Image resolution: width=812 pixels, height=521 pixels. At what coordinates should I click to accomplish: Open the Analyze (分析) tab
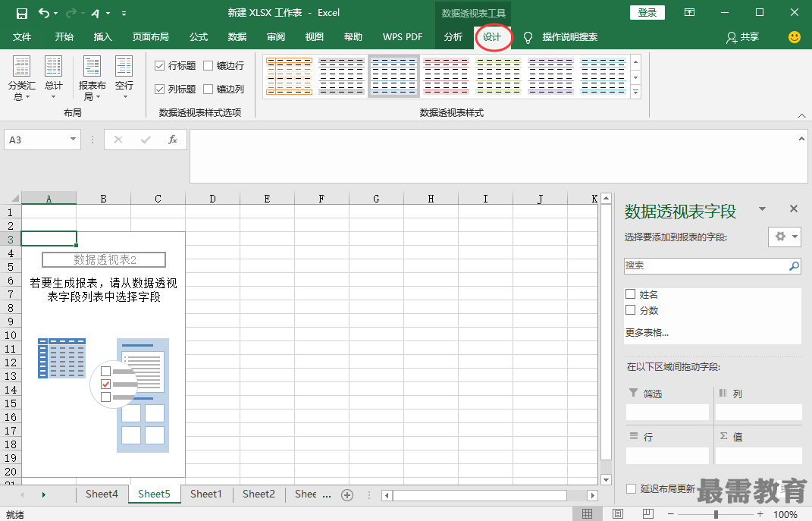453,37
